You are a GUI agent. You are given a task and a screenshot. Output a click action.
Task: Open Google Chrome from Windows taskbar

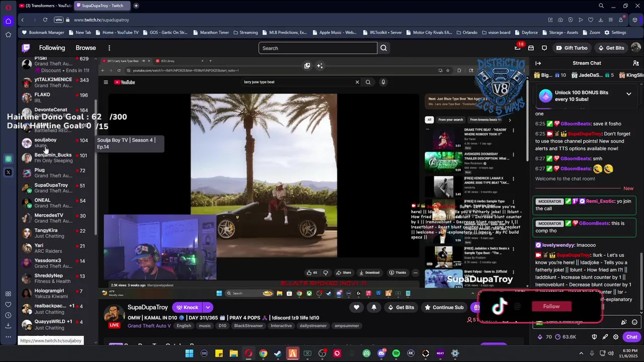[x=263, y=353]
